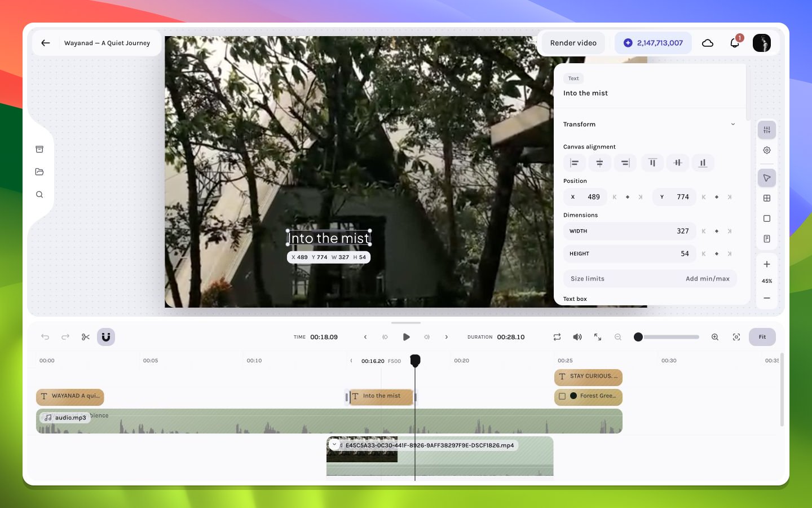Jump to previous keyframe in playback controls

385,337
